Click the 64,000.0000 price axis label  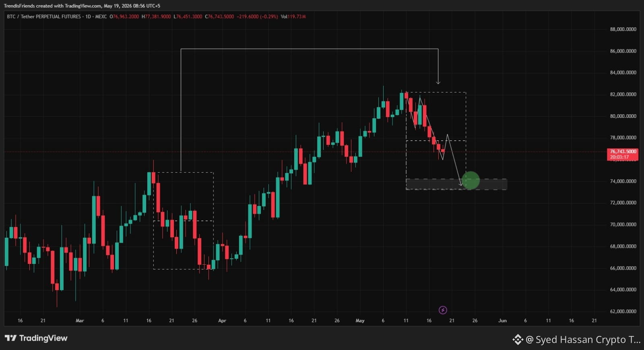623,290
